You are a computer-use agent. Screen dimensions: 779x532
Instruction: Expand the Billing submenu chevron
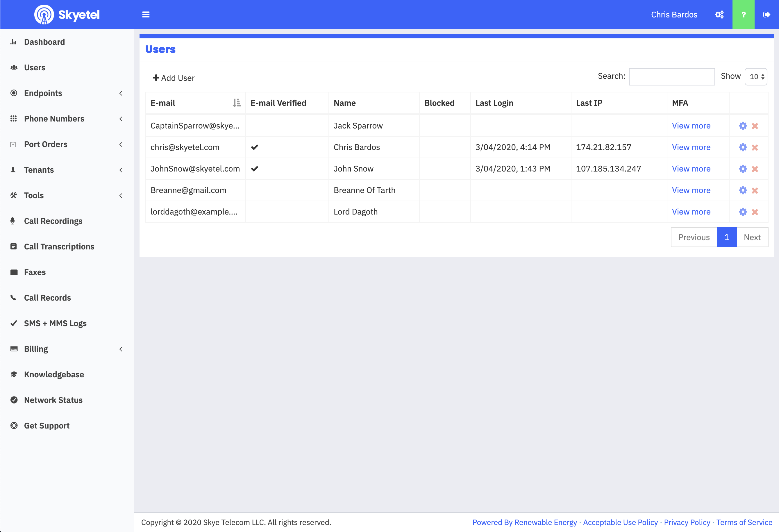point(121,349)
